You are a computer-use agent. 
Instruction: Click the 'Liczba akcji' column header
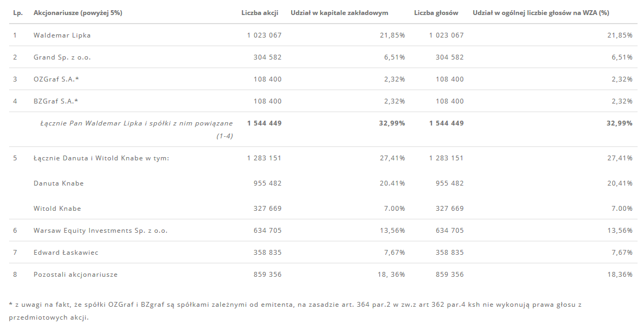[x=259, y=13]
